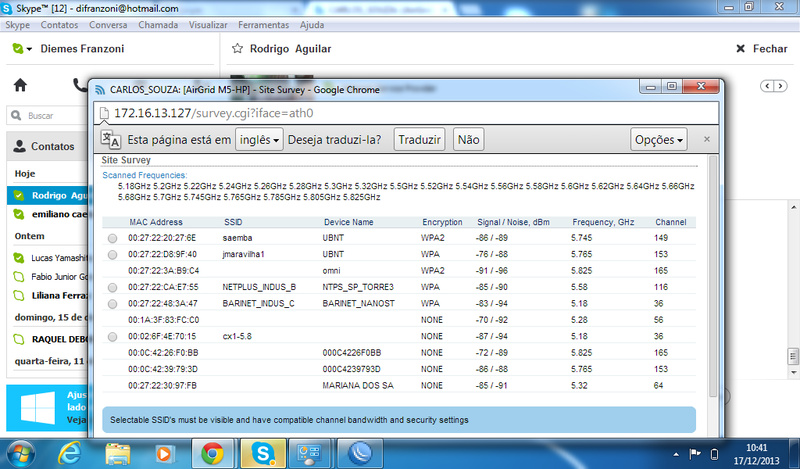800x469 pixels.
Task: Click the translate icon in Chrome bar
Action: pyautogui.click(x=111, y=139)
